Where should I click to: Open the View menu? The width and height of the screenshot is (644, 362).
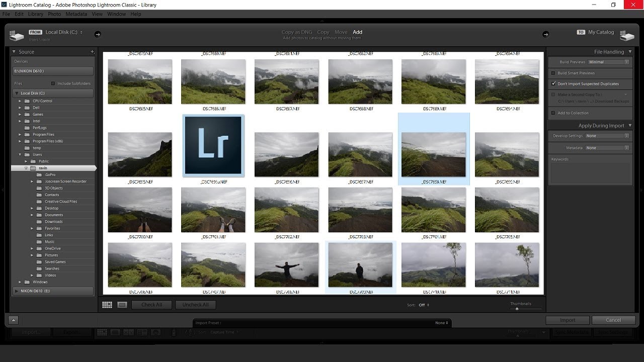click(97, 14)
